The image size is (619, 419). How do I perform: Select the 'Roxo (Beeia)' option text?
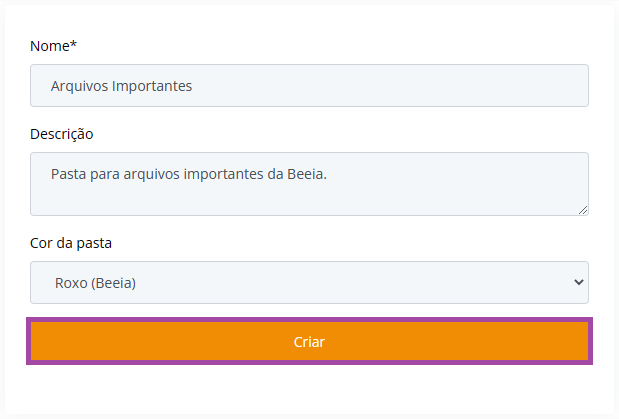[95, 283]
